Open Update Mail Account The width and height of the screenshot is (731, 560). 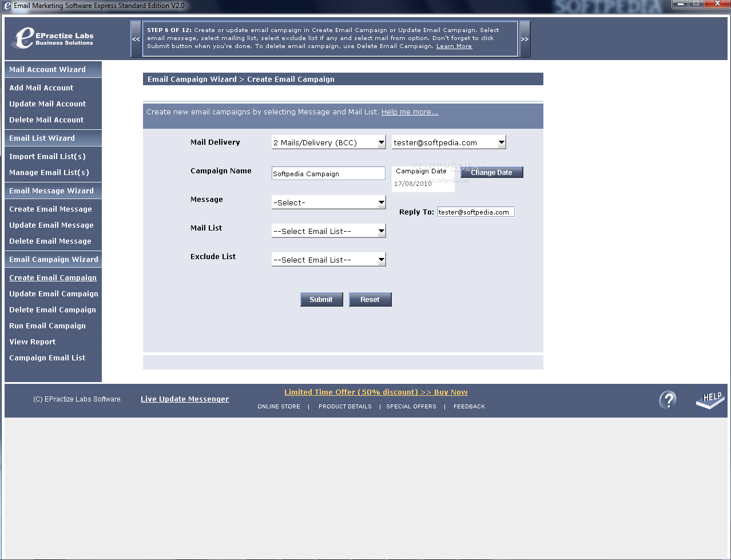click(x=47, y=104)
